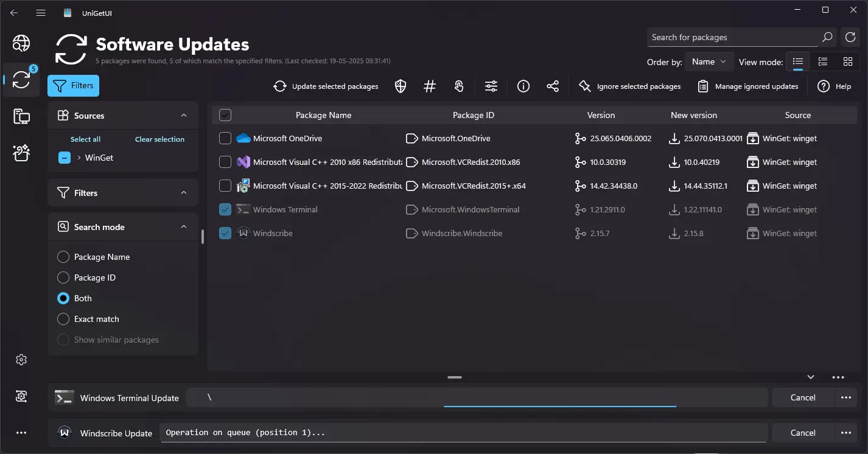
Task: Open the Settings gear in sidebar
Action: tap(21, 360)
